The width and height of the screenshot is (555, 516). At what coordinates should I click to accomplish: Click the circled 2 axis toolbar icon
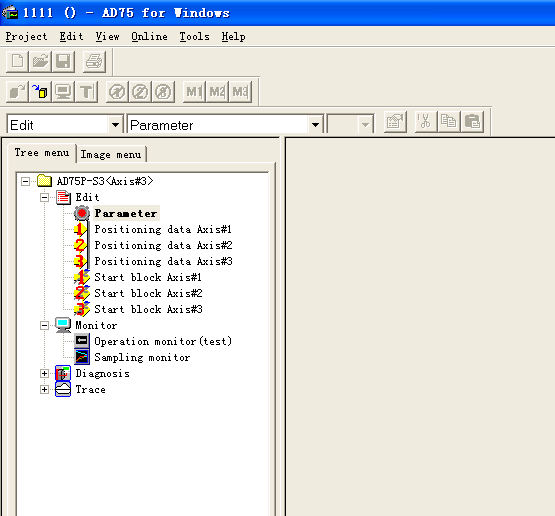140,92
